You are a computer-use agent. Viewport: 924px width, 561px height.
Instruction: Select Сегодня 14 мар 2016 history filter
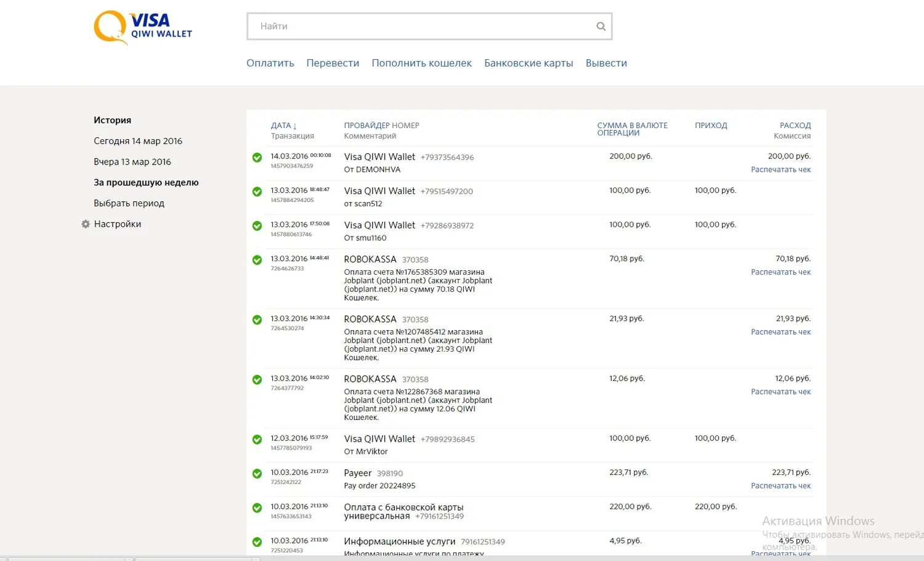pos(138,141)
